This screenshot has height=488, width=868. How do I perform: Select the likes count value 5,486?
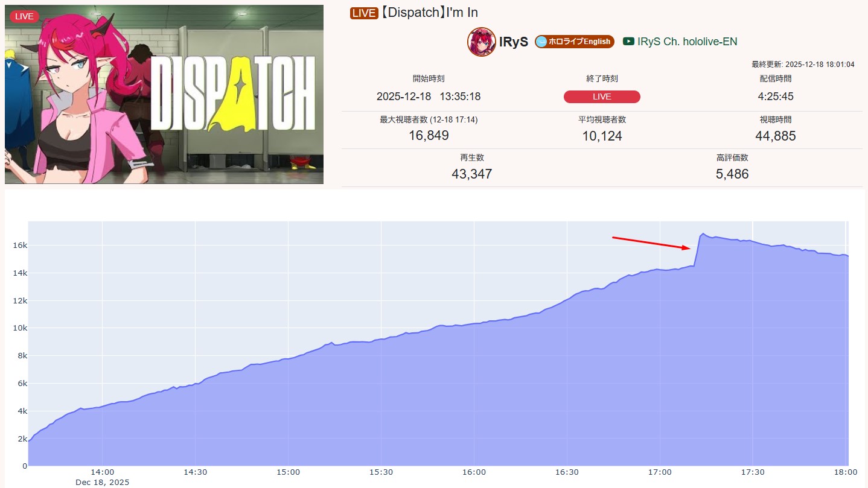point(732,174)
